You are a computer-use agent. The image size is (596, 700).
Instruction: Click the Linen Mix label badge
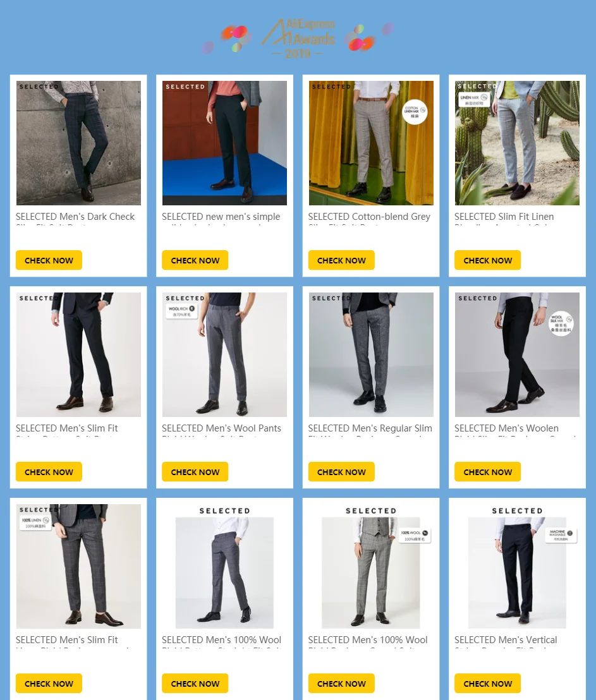pos(475,99)
